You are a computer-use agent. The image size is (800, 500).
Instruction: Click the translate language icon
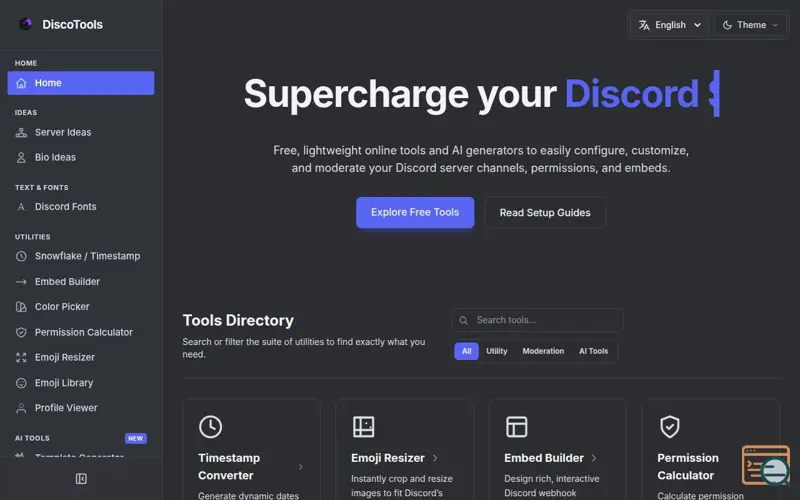[644, 25]
